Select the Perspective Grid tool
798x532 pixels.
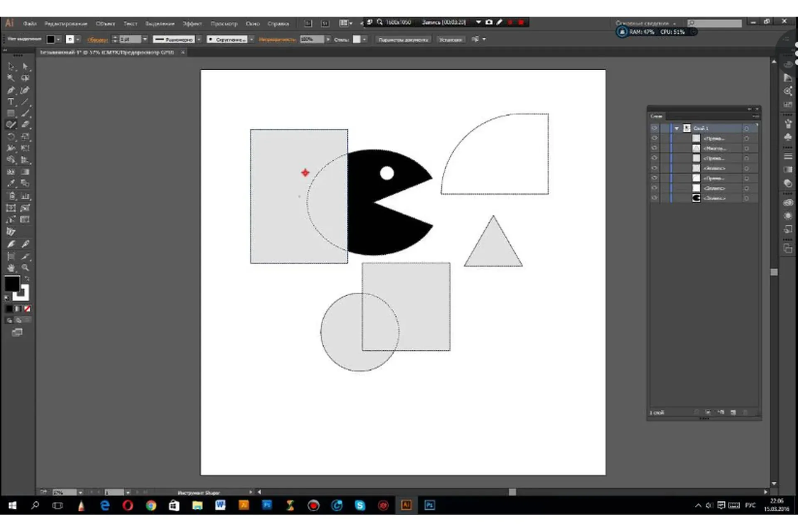(25, 160)
